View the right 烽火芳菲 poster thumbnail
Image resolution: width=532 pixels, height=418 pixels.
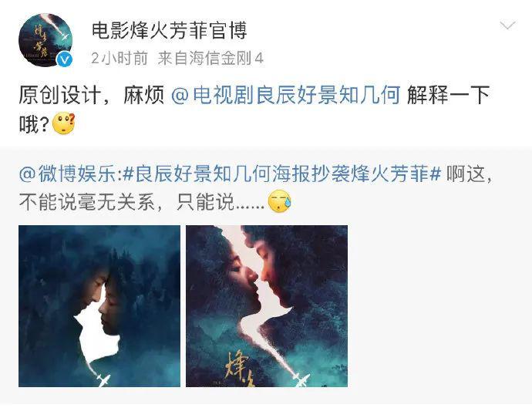(x=267, y=306)
